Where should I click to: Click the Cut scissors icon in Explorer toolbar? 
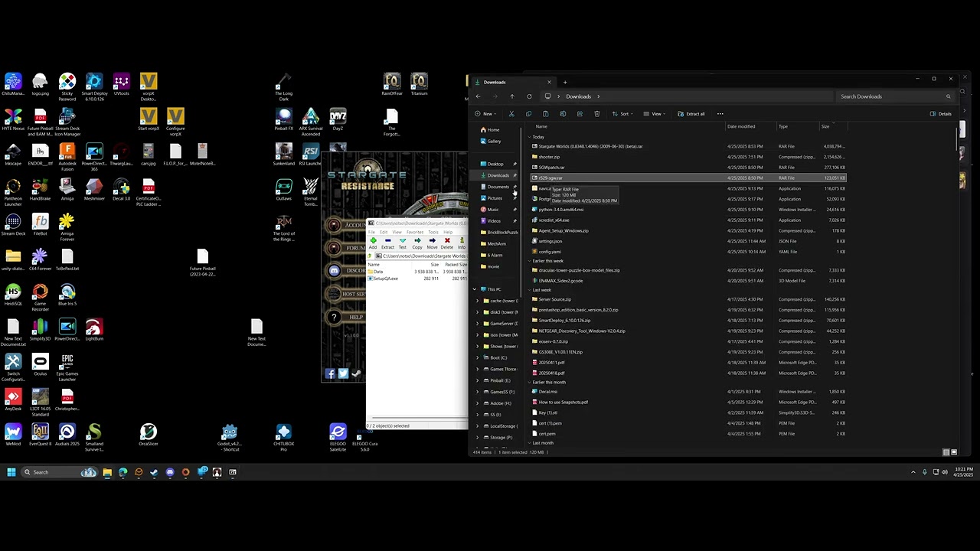511,114
